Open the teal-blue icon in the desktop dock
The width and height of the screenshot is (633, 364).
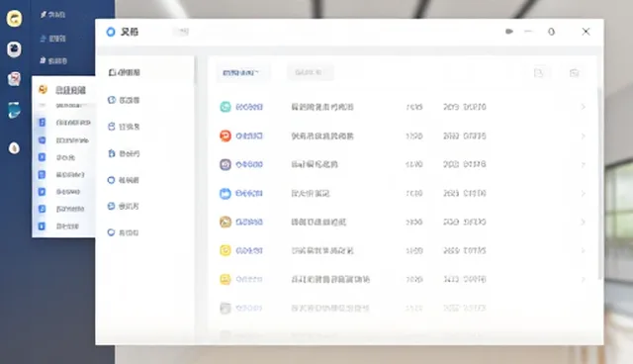pos(14,110)
